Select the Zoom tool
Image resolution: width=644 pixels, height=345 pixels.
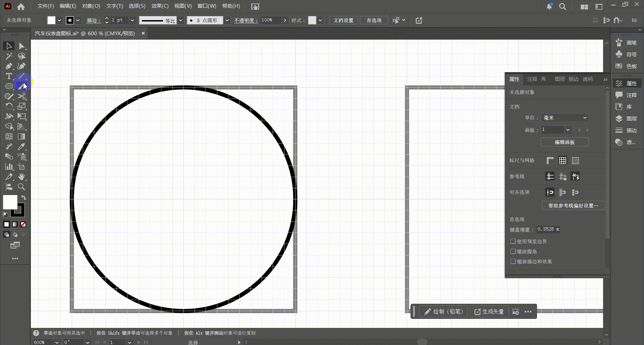coord(22,187)
